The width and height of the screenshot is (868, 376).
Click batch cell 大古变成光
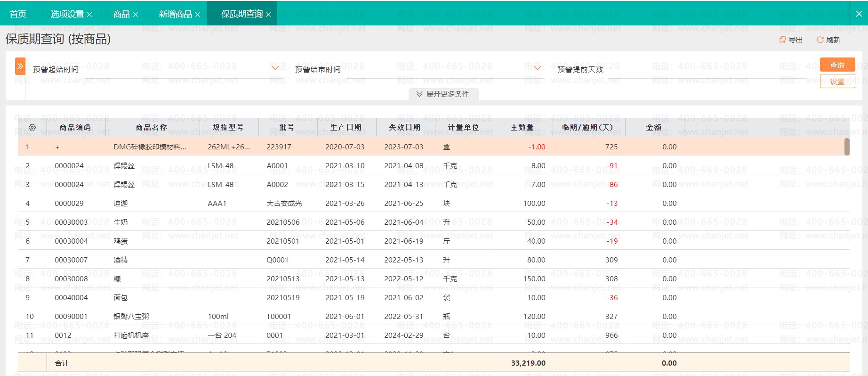pyautogui.click(x=284, y=204)
